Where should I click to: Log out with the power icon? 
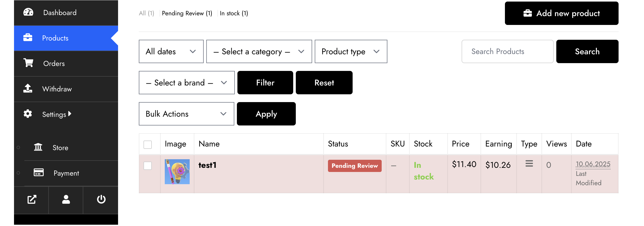tap(101, 200)
